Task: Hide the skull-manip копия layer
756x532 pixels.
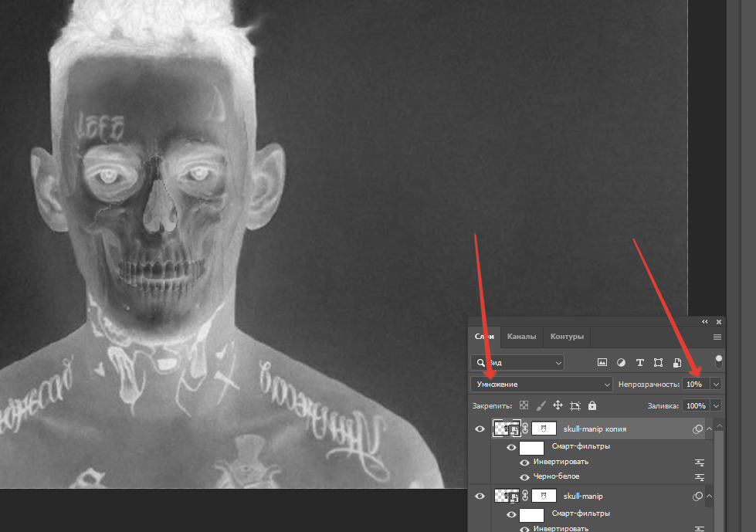Action: tap(480, 429)
